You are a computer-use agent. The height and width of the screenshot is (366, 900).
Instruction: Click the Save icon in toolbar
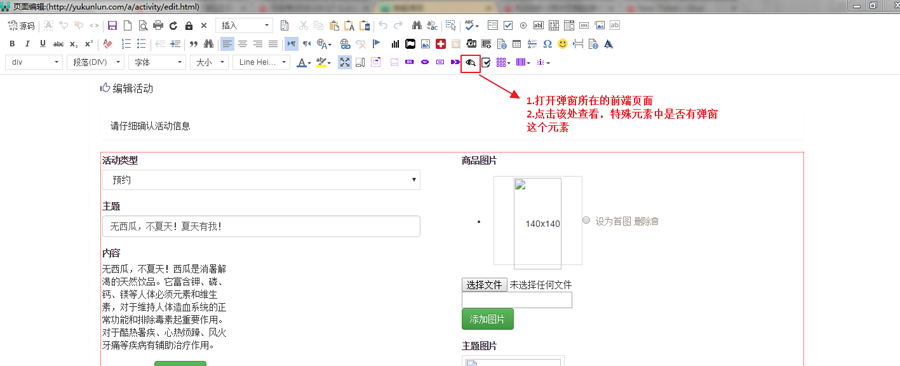coord(112,25)
